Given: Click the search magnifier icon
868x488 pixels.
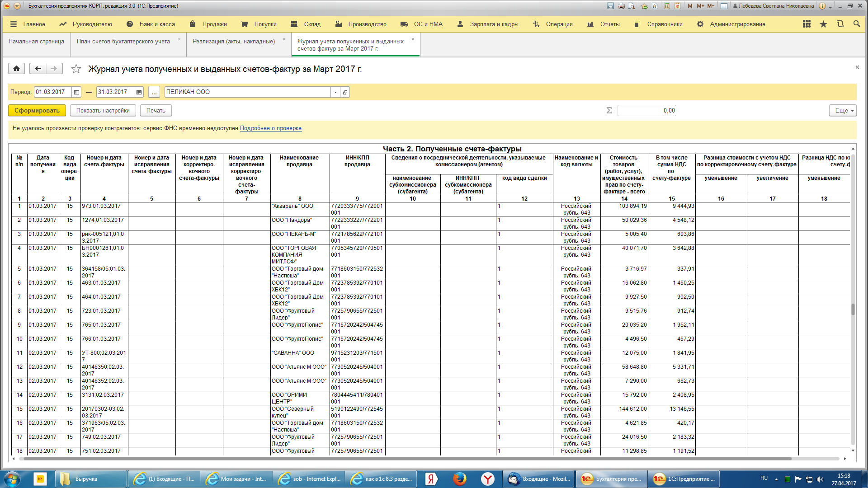Looking at the screenshot, I should (x=857, y=24).
